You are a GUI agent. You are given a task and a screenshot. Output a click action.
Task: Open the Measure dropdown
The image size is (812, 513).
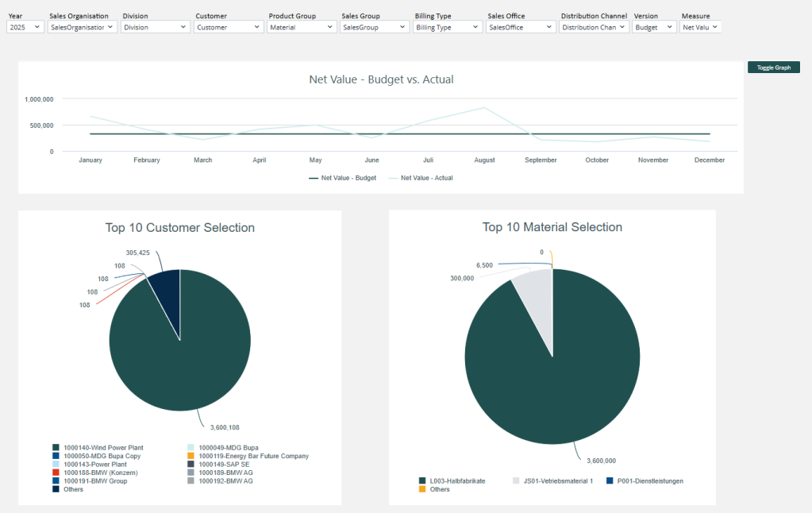point(700,27)
